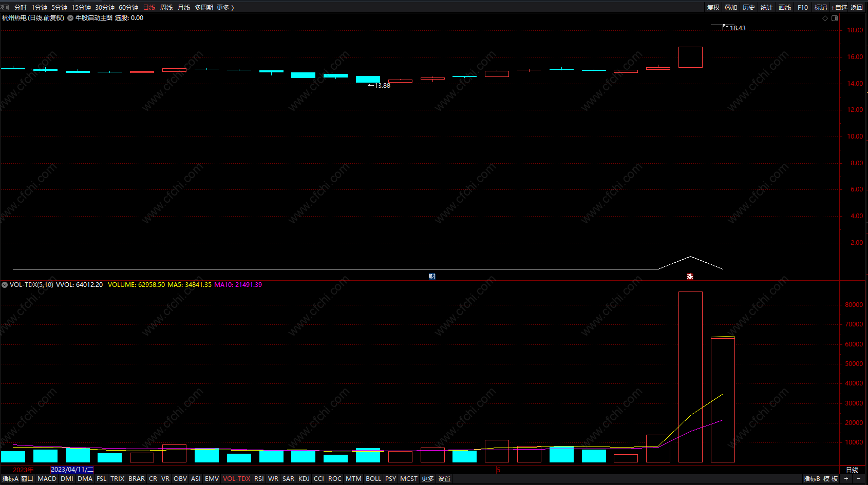
Task: Zoom in chart with the plus button
Action: point(846,479)
